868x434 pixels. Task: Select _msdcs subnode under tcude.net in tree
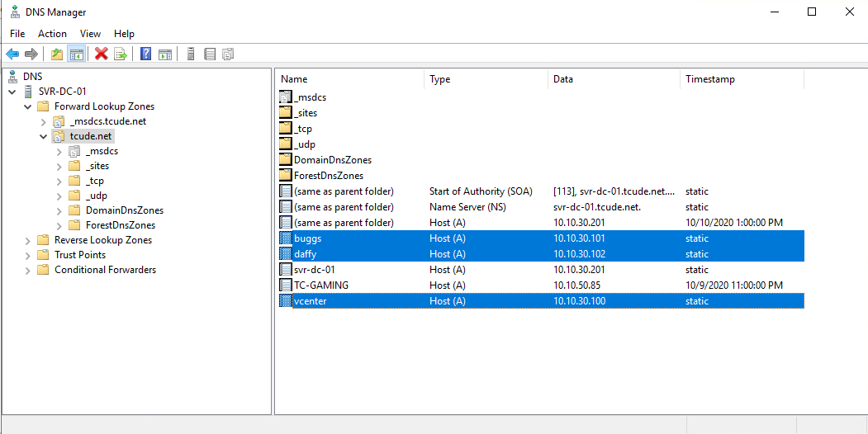(x=102, y=151)
